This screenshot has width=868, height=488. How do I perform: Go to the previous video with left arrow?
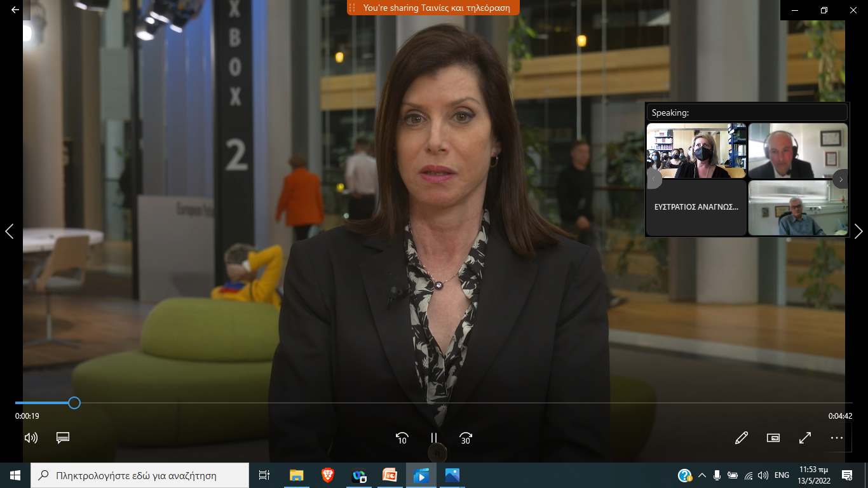[x=9, y=231]
